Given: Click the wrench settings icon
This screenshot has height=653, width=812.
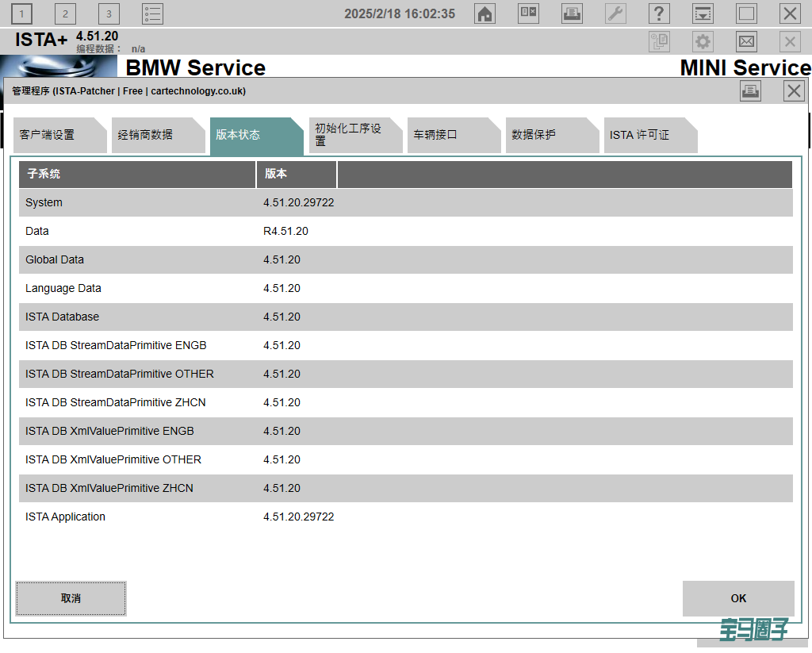Looking at the screenshot, I should click(x=615, y=13).
